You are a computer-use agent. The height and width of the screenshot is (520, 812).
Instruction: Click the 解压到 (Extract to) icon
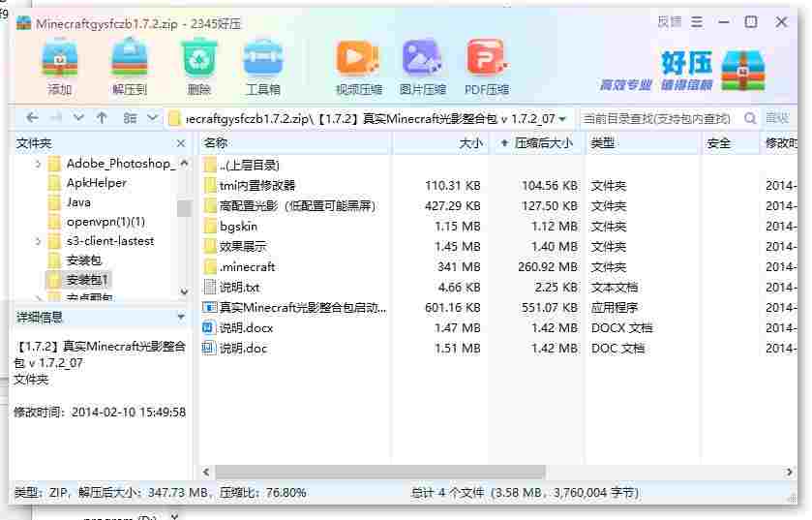pyautogui.click(x=130, y=58)
